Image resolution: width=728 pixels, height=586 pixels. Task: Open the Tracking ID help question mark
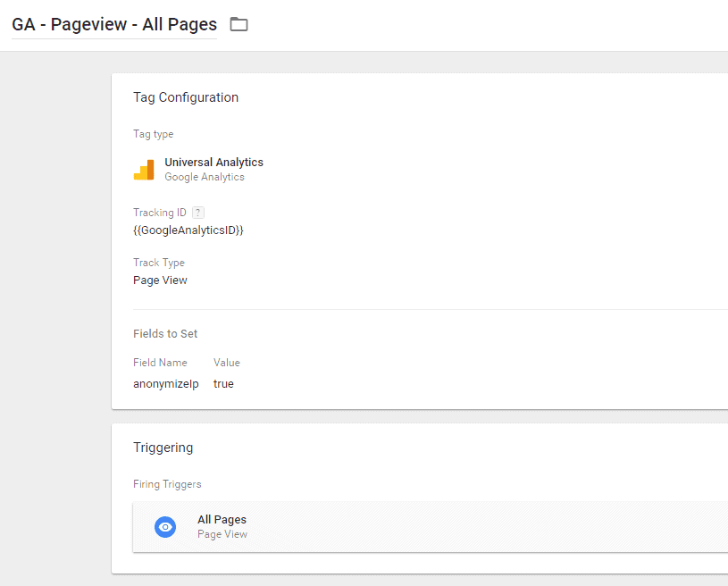(x=198, y=213)
